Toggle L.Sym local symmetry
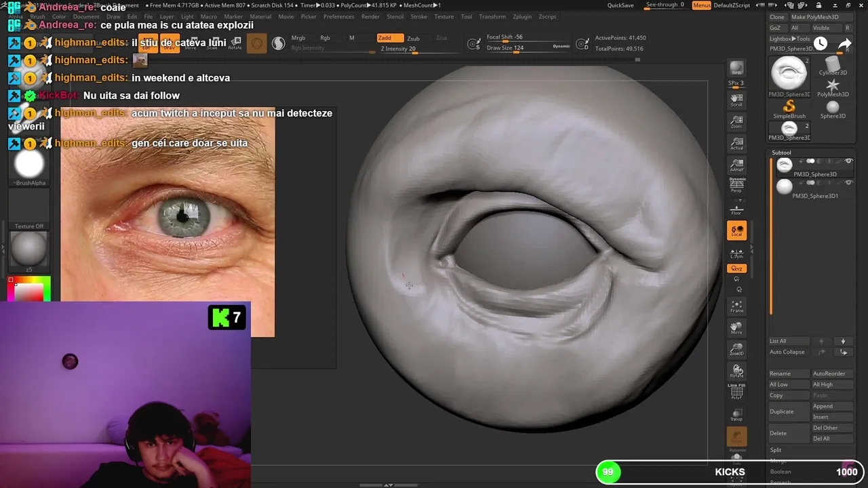The width and height of the screenshot is (868, 488). pyautogui.click(x=736, y=253)
